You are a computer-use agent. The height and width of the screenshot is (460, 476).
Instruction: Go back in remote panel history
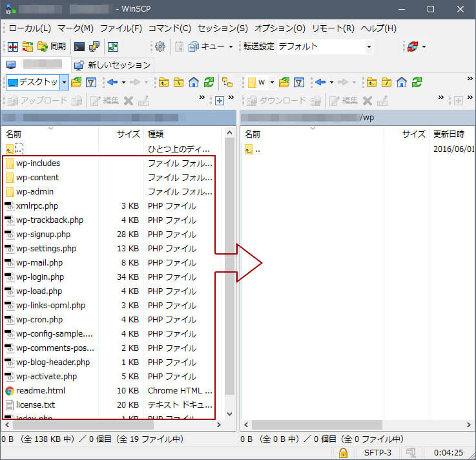tap(320, 82)
